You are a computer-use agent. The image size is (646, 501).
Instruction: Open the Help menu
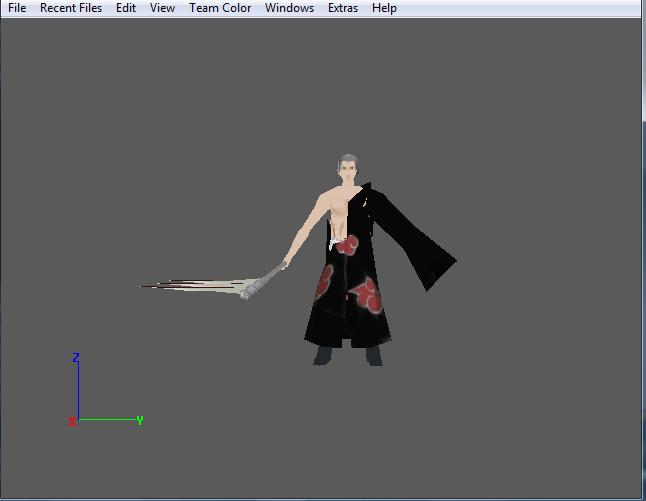pyautogui.click(x=384, y=8)
